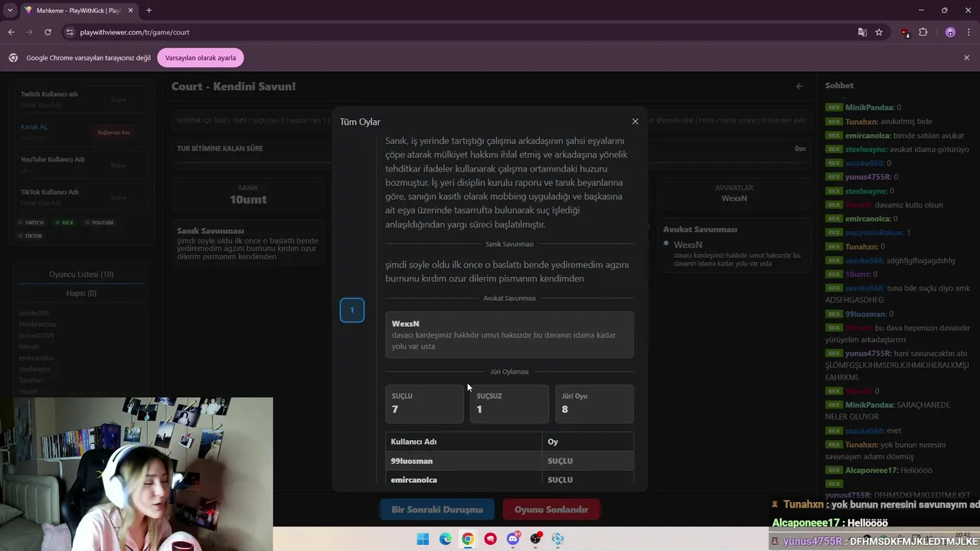Image resolution: width=980 pixels, height=551 pixels.
Task: Toggle the YOUTUBE platform indicator
Action: click(x=100, y=223)
